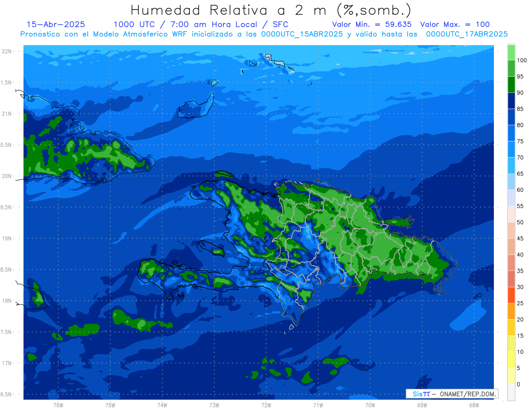
Task: Click the colorbar label "50"
Action: pyautogui.click(x=520, y=222)
